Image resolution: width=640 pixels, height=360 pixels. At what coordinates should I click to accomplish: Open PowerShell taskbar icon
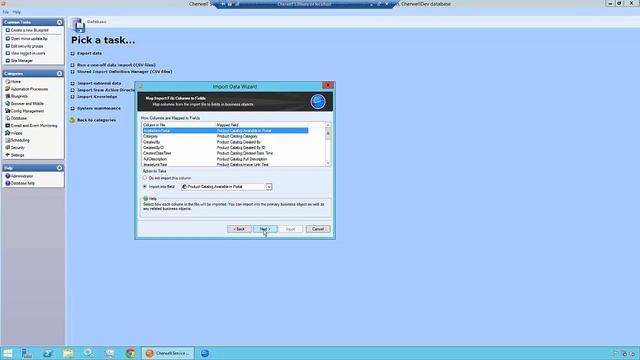[48, 353]
